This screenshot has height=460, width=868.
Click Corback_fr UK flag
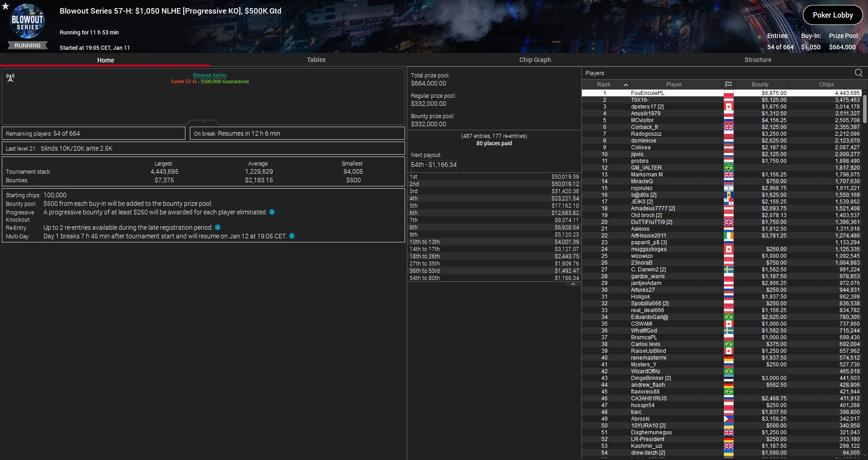pyautogui.click(x=729, y=127)
